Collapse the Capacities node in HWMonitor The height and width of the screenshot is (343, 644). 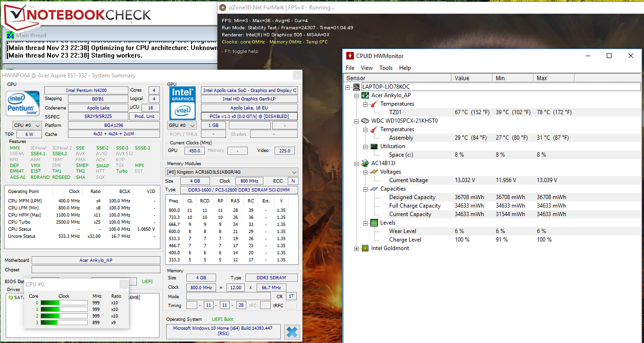pos(366,189)
